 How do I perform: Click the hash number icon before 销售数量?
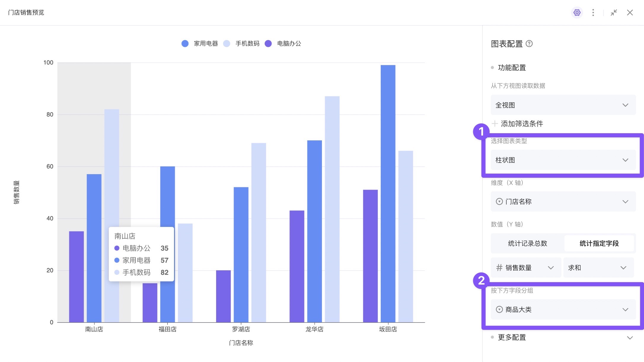(x=499, y=268)
